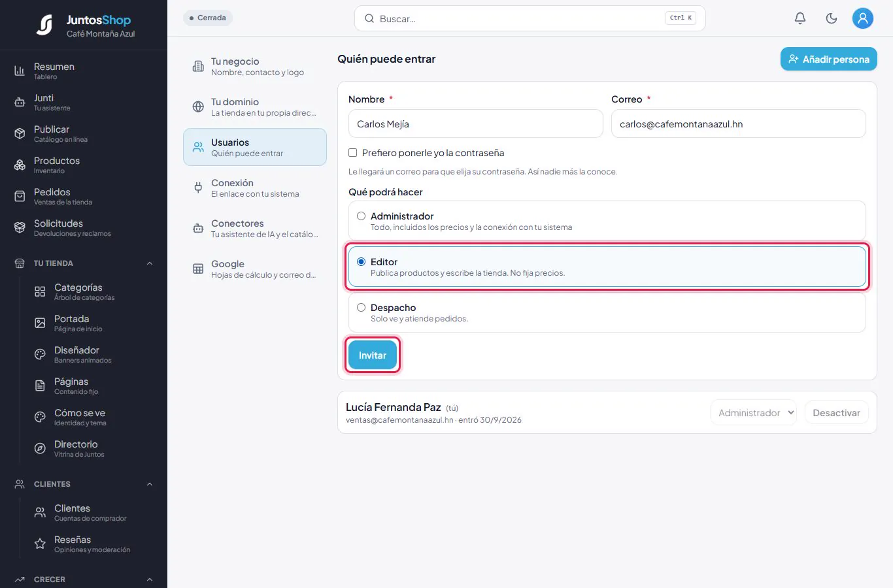Screen dimensions: 893x588
Task: Click the Portada image icon
Action: click(40, 323)
